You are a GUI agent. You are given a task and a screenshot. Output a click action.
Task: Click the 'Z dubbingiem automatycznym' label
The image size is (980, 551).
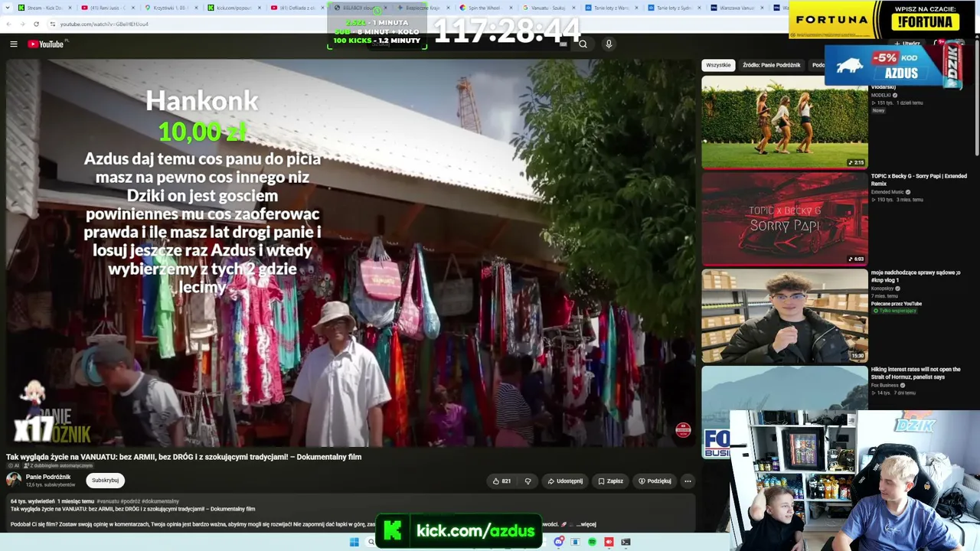point(59,466)
